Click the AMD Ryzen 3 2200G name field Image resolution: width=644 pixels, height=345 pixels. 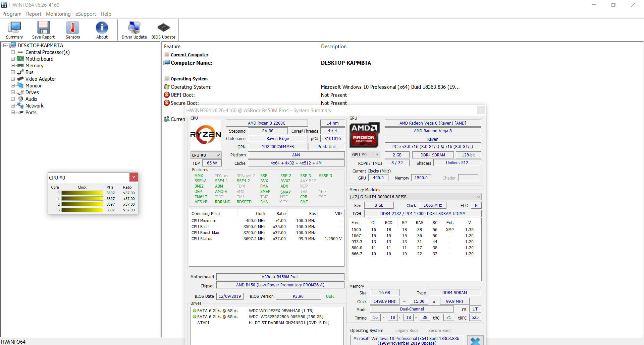(267, 123)
